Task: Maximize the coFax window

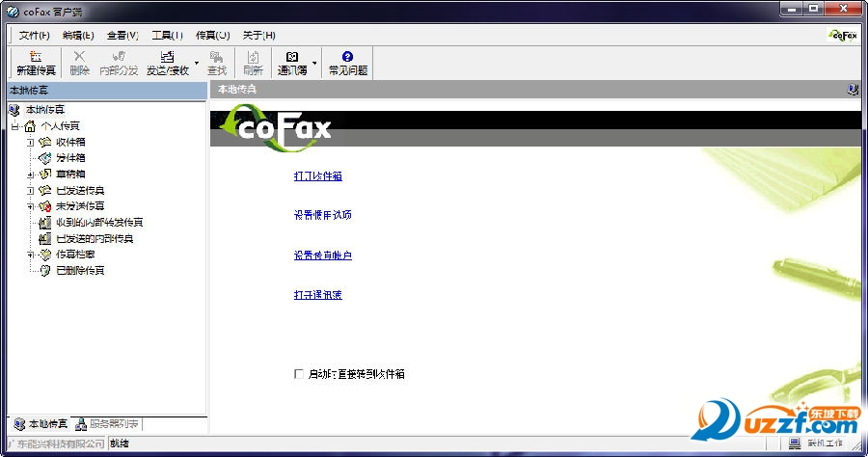Action: click(x=813, y=9)
